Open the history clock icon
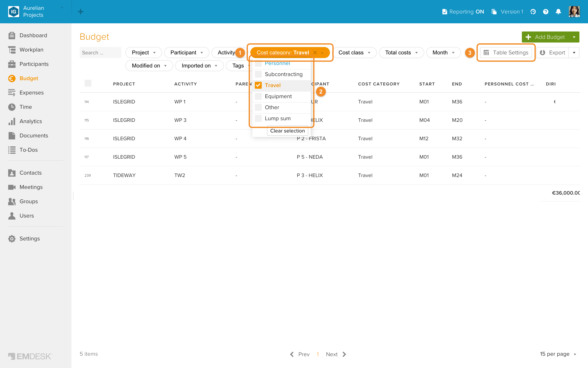Image resolution: width=588 pixels, height=368 pixels. click(533, 12)
